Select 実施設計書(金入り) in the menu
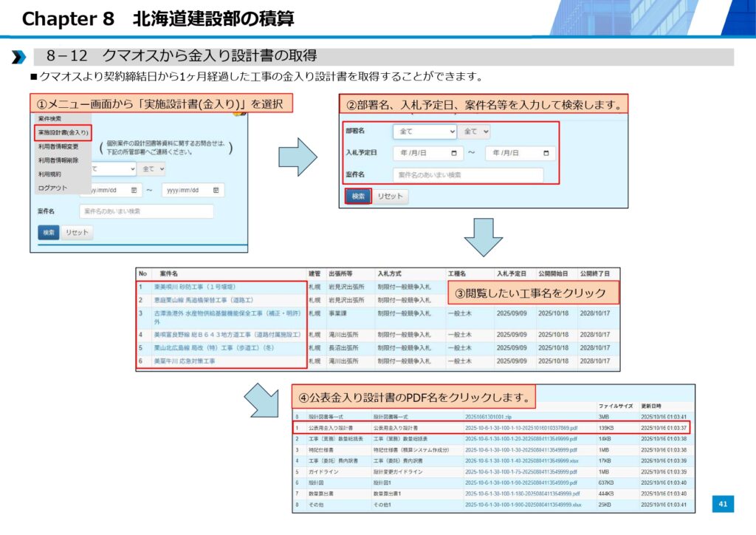Viewport: 756px width, 535px height. coord(63,133)
